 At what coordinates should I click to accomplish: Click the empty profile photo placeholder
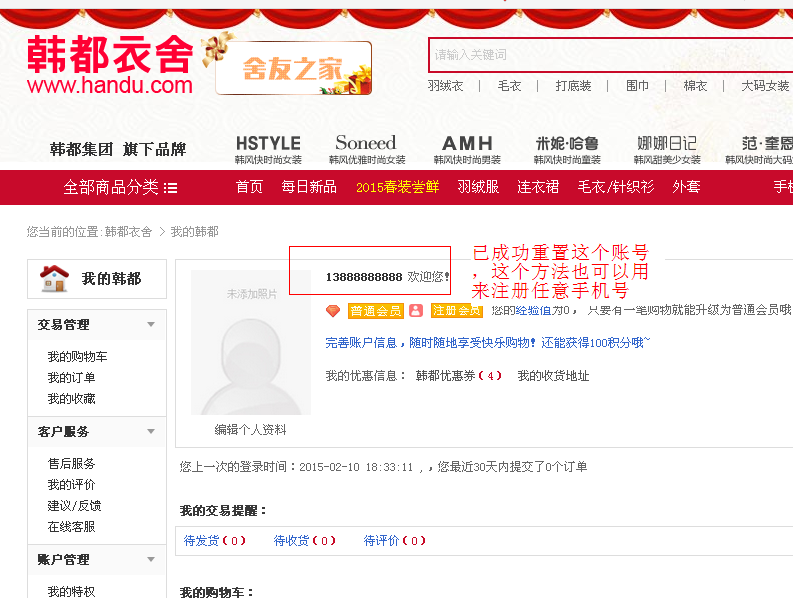coord(251,343)
